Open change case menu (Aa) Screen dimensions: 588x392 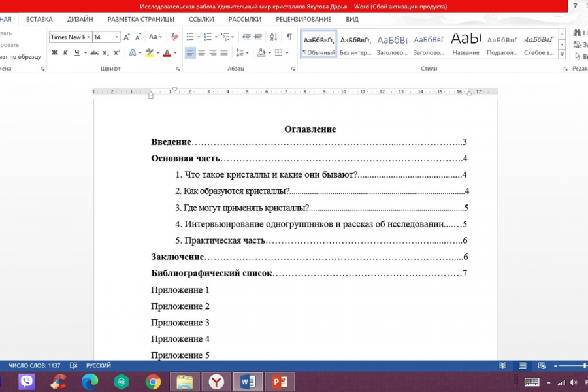(x=155, y=37)
